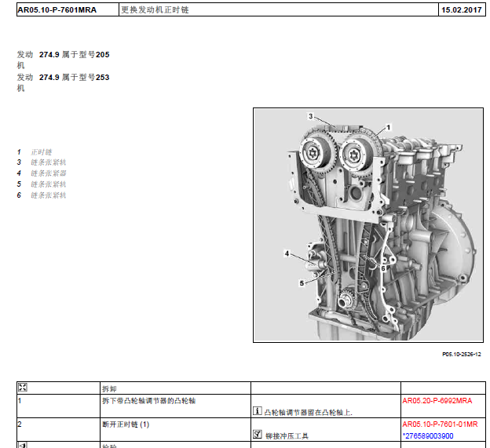This screenshot has height=448, width=490.
Task: Open the tool number link *276589003900
Action: 428,435
